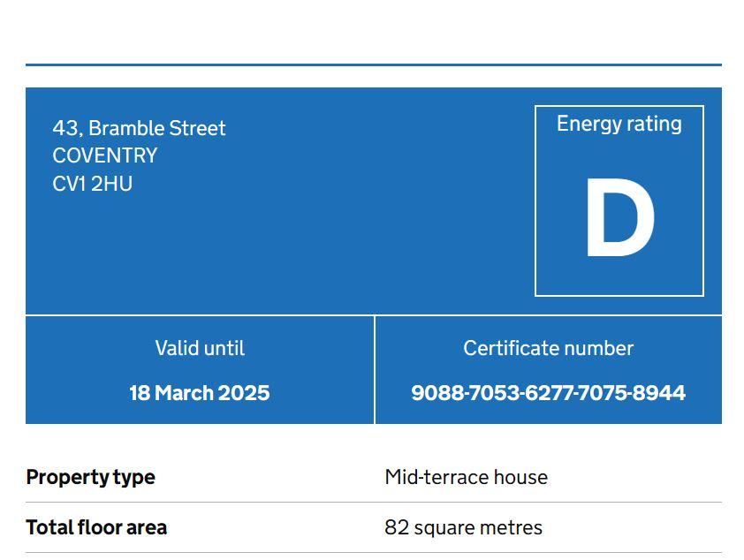Viewport: 744px width, 560px height.
Task: Click the 43, Bramble Street address line
Action: [x=139, y=128]
